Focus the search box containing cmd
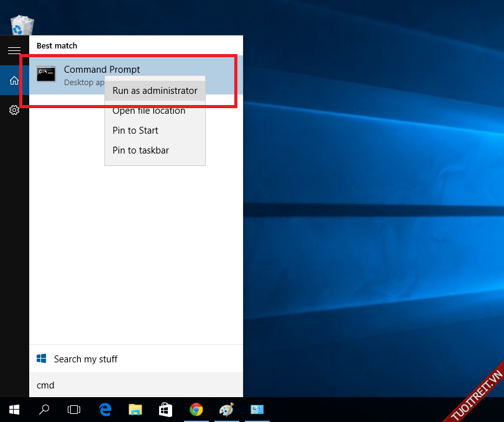This screenshot has height=422, width=504. coord(135,385)
